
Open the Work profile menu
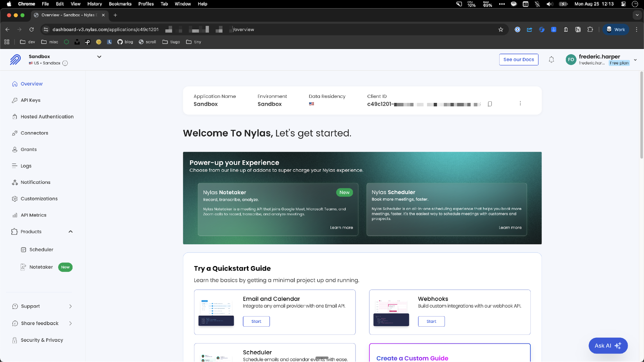[x=616, y=30]
